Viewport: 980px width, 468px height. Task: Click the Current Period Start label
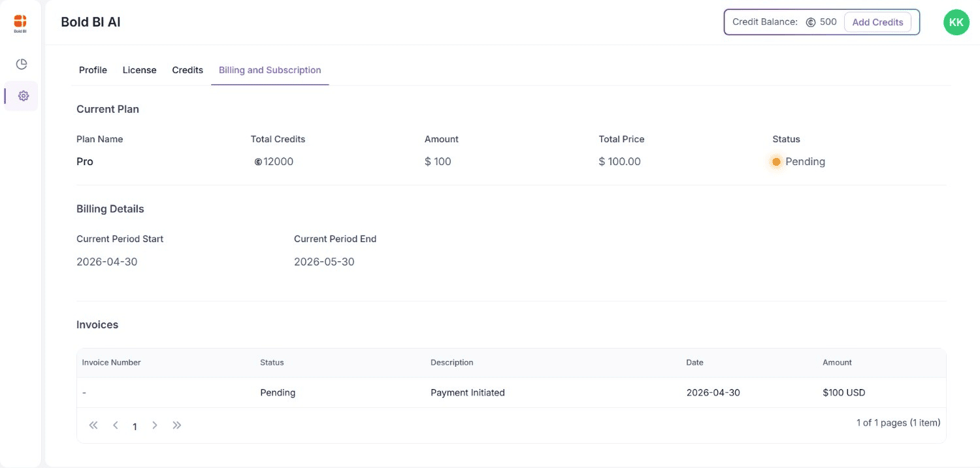pos(120,239)
